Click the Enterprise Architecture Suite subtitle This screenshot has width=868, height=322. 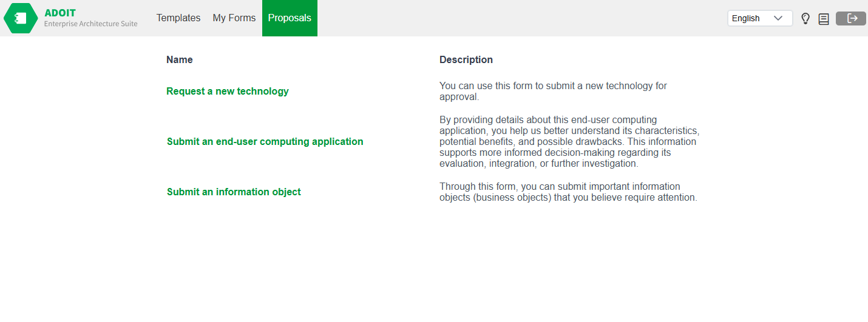click(x=91, y=24)
